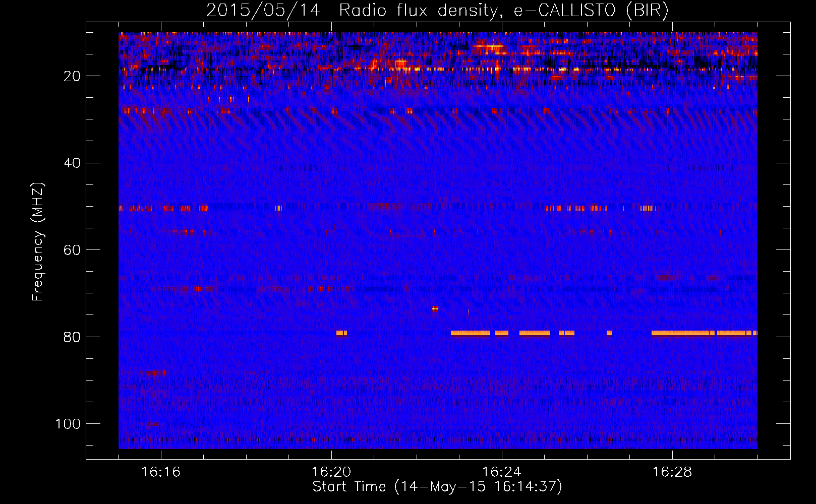Click the "20" frequency tick label

tap(72, 76)
